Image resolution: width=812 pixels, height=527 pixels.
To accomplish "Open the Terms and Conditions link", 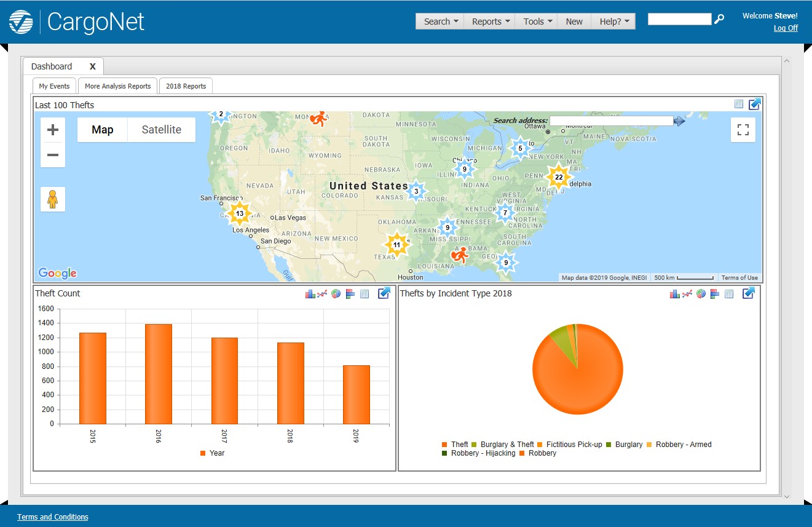I will click(x=53, y=517).
